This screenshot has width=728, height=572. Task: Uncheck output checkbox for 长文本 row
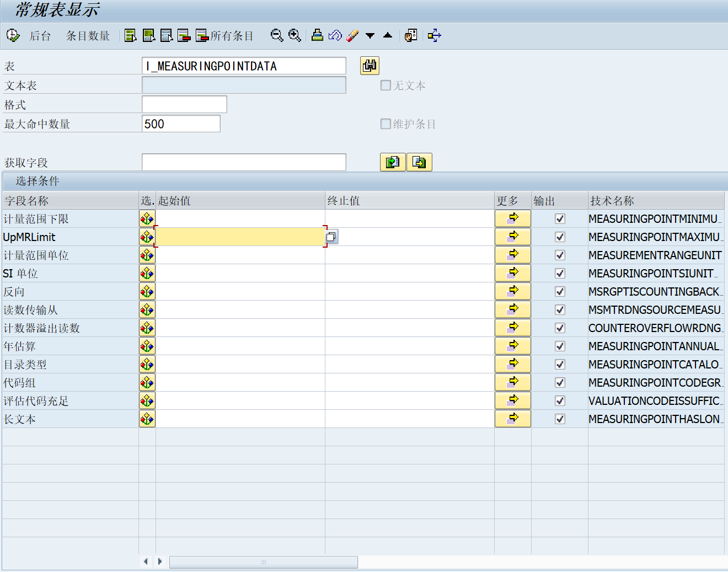click(560, 419)
